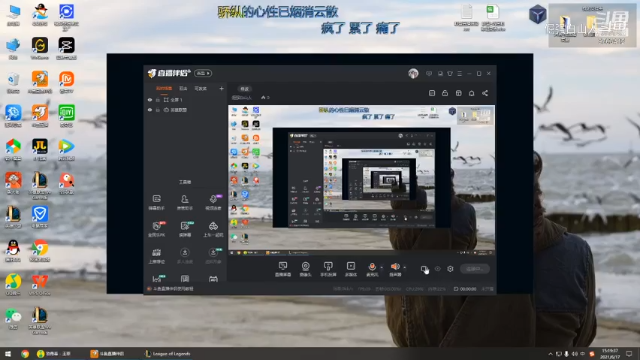Viewport: 640px width, 360px height.
Task: Open the hamburger menu icon in title bar
Action: pos(460,73)
